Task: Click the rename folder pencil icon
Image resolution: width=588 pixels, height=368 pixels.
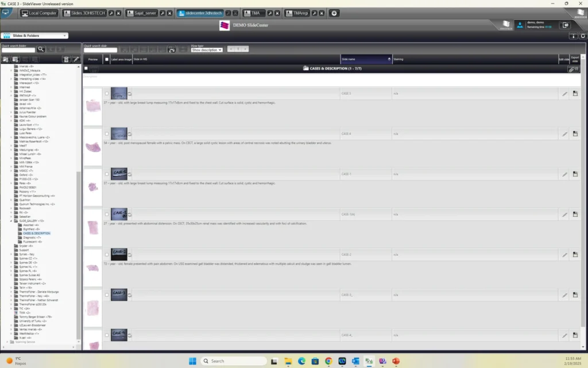Action: [x=76, y=59]
